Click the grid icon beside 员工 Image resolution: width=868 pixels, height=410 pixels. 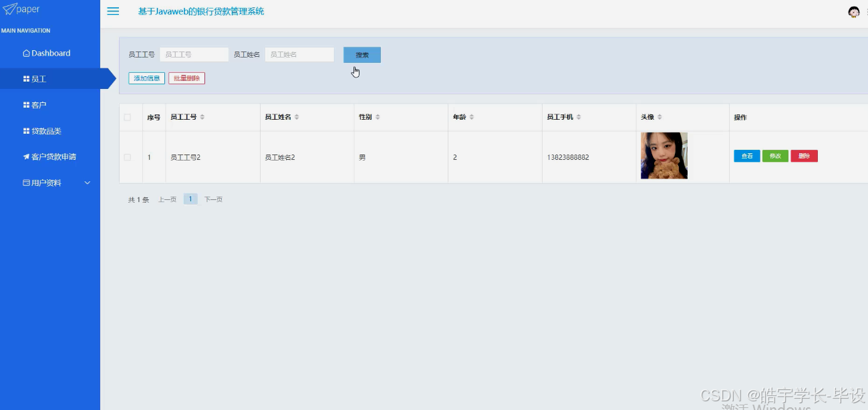click(x=26, y=79)
